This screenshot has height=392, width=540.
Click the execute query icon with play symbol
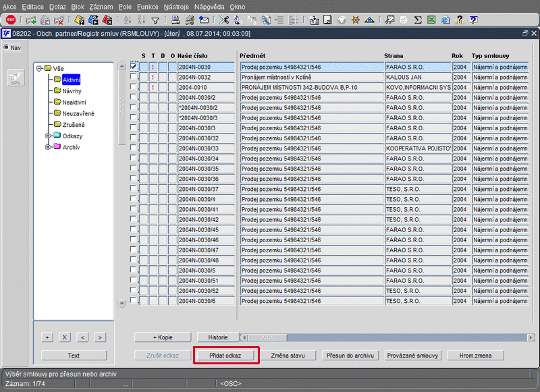tap(93, 20)
